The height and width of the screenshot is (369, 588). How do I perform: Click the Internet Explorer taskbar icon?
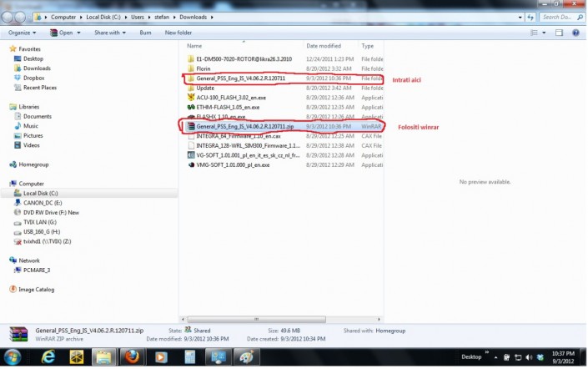pyautogui.click(x=48, y=357)
